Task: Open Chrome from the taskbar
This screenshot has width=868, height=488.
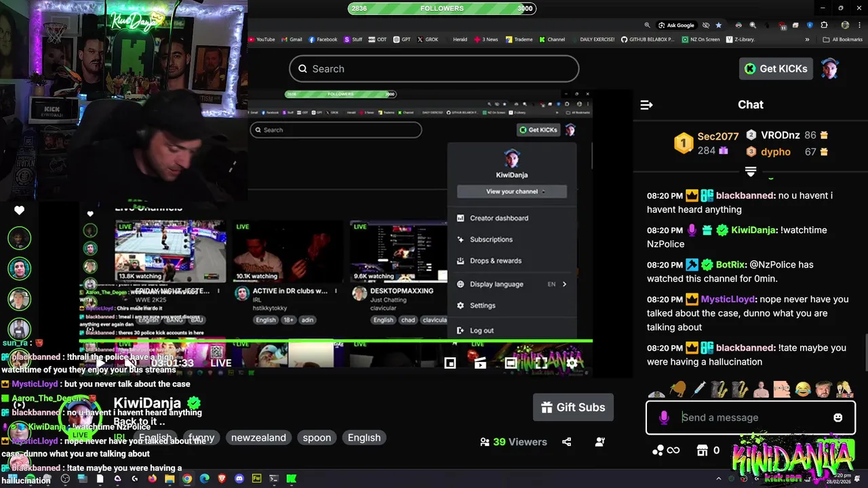Action: click(186, 479)
